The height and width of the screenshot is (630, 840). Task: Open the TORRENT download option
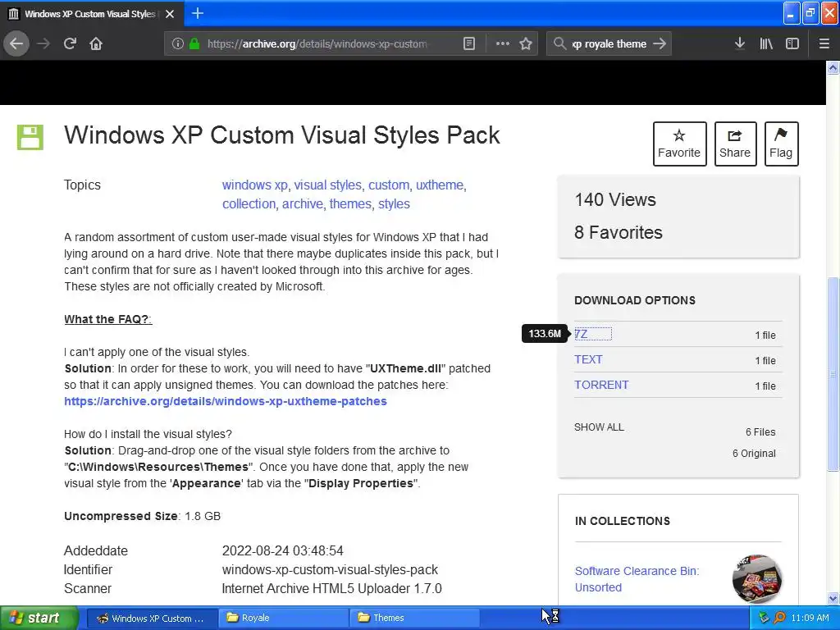[601, 385]
